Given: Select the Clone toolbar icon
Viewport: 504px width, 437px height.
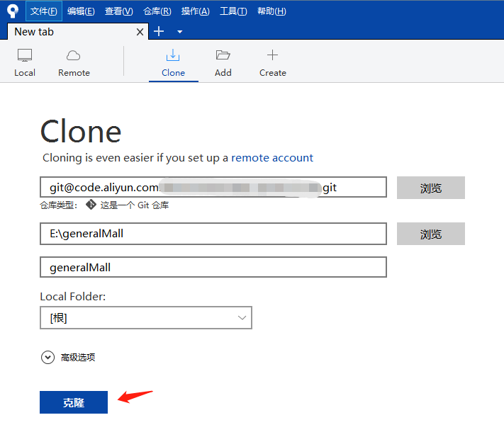Looking at the screenshot, I should [x=173, y=55].
